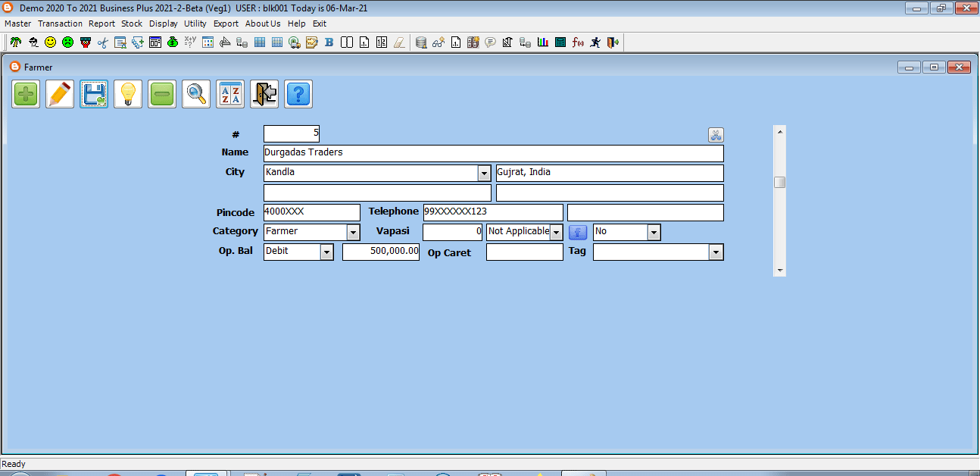
Task: Click the A-Z sort icon
Action: click(x=230, y=95)
